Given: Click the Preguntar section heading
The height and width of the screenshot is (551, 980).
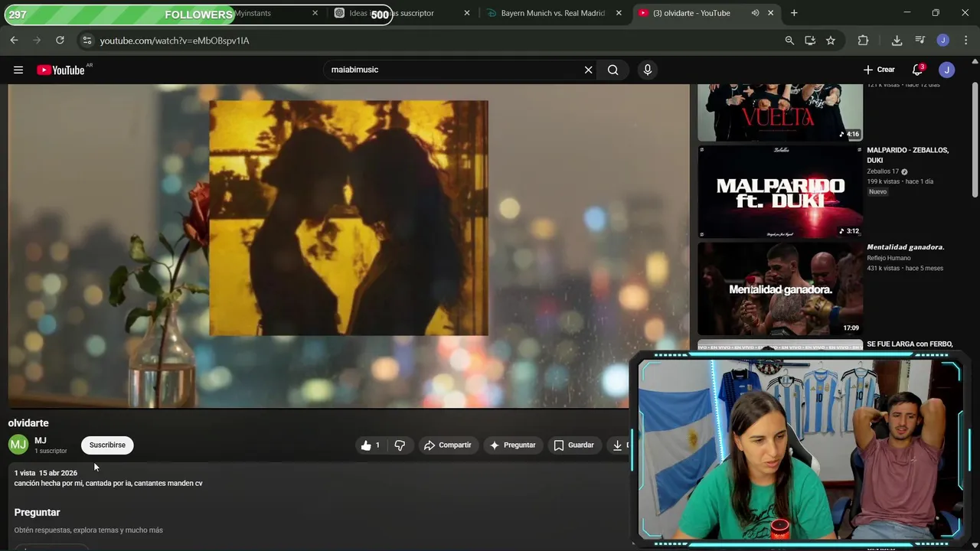Looking at the screenshot, I should point(37,513).
